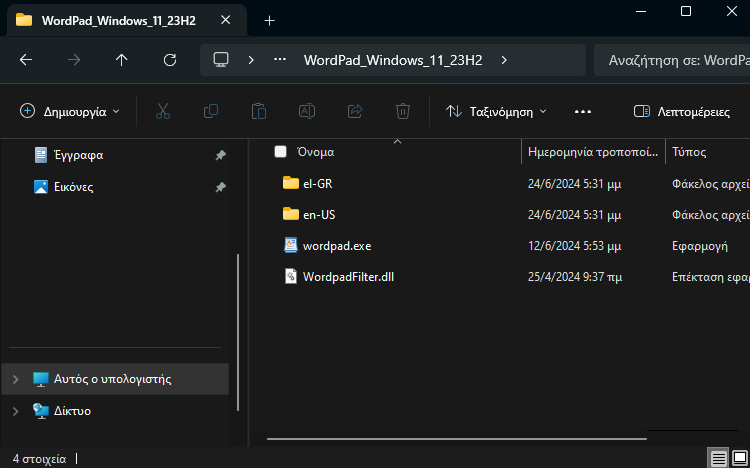Switch to the details list view

tap(718, 458)
